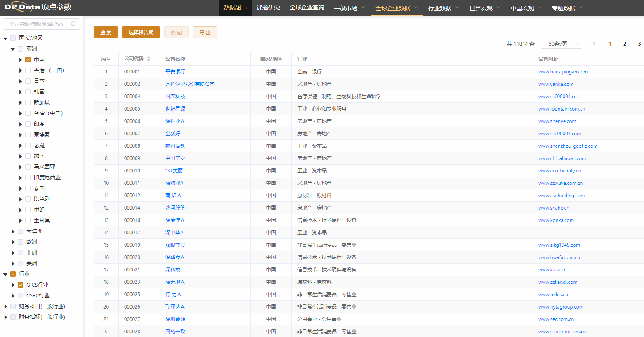The width and height of the screenshot is (644, 337).
Task: Collapse the 行业 tree node
Action: coord(5,274)
